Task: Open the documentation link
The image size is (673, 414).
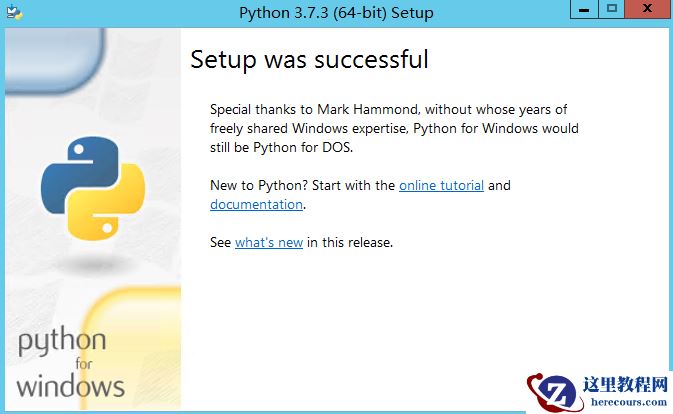Action: click(x=256, y=204)
